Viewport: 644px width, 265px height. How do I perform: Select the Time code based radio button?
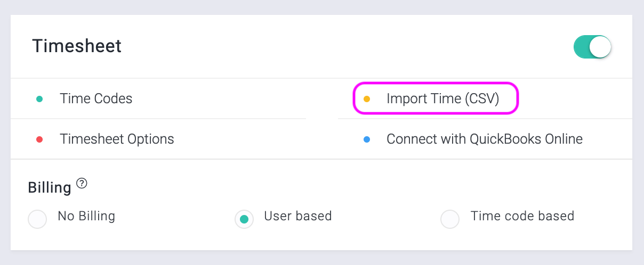pyautogui.click(x=450, y=219)
